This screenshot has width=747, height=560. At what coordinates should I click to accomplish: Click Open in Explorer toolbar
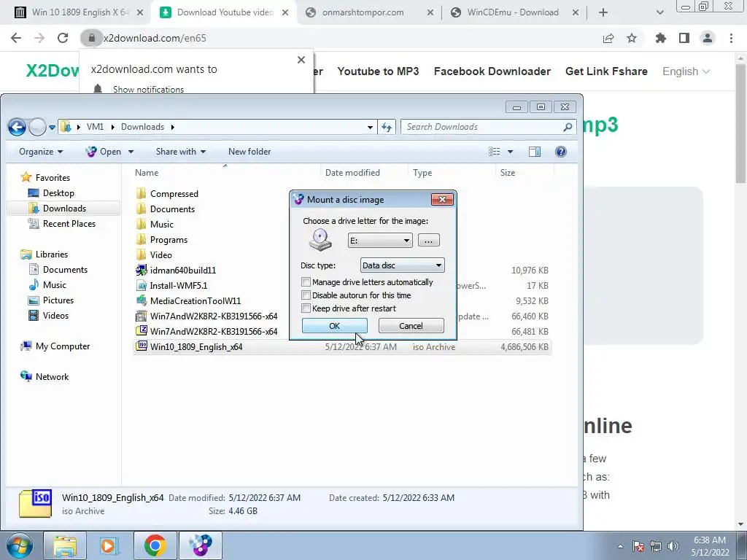click(x=104, y=152)
